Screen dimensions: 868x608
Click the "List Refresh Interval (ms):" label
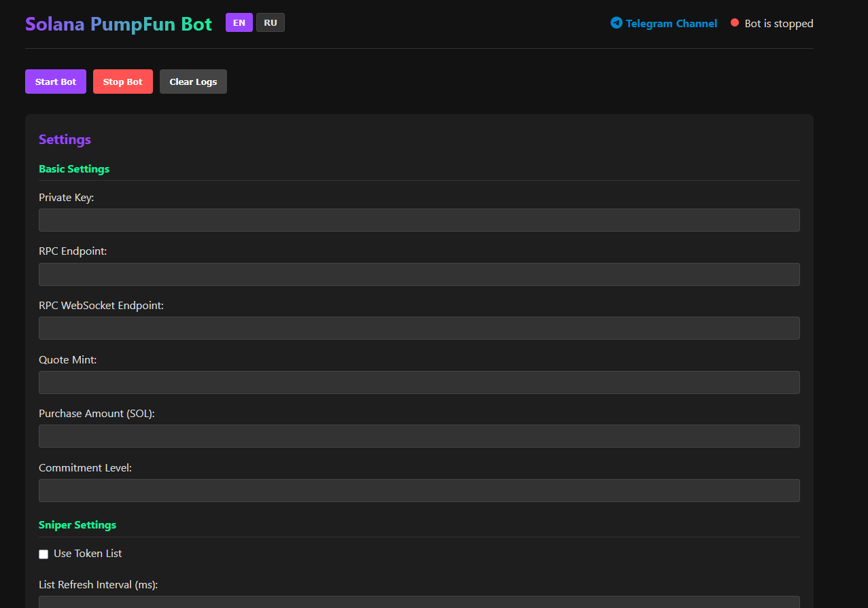point(99,585)
